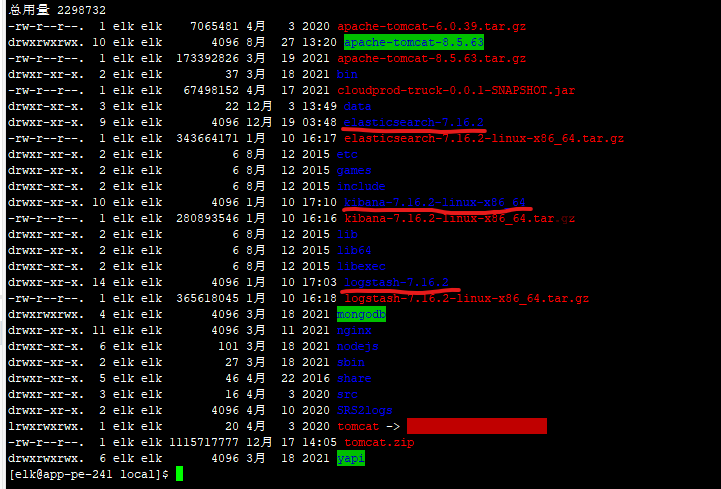
Task: Select the size value 67498152
Action: pyautogui.click(x=211, y=90)
